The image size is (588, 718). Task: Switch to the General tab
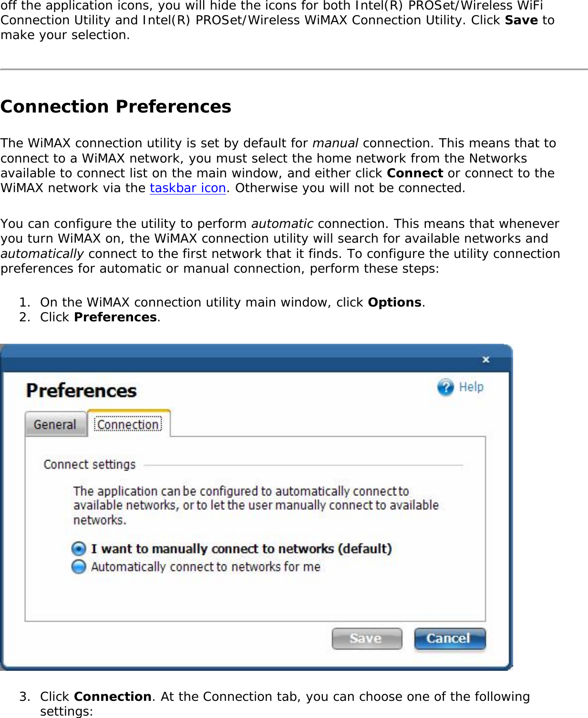[x=55, y=424]
